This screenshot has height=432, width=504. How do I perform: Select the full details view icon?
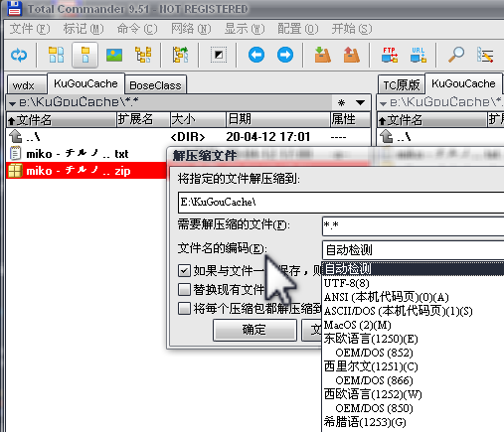pos(85,55)
